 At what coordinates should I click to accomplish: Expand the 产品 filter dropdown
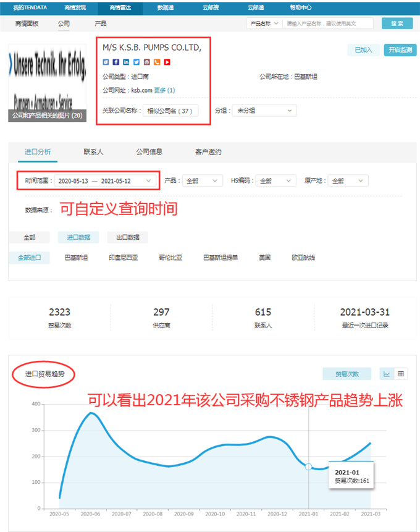click(x=202, y=181)
